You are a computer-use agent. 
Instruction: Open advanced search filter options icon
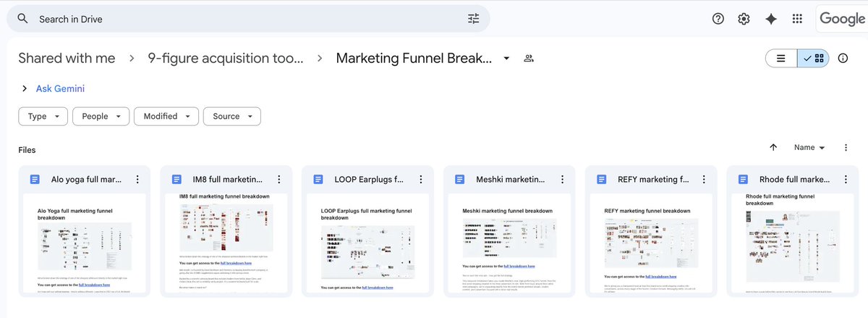coord(474,19)
